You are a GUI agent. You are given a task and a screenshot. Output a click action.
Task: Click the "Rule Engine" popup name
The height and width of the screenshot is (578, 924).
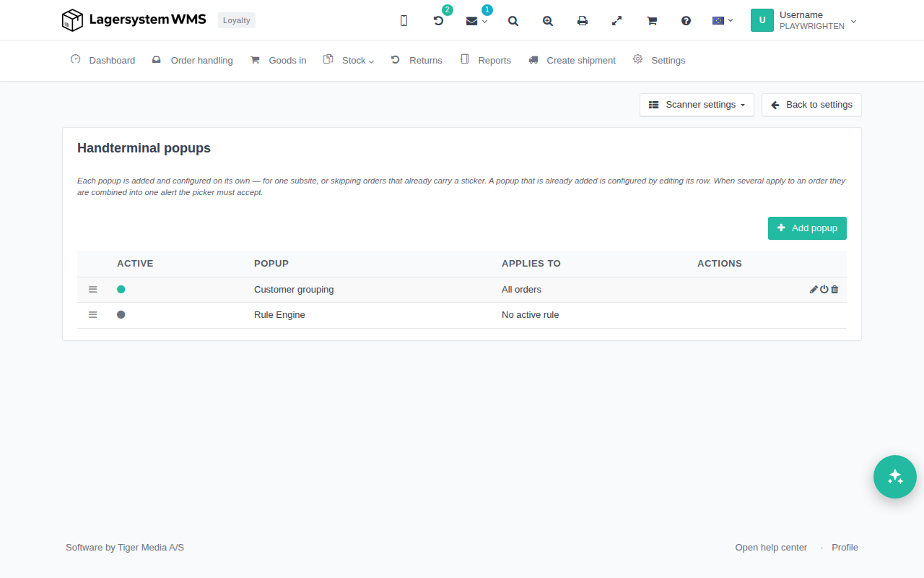(x=279, y=315)
